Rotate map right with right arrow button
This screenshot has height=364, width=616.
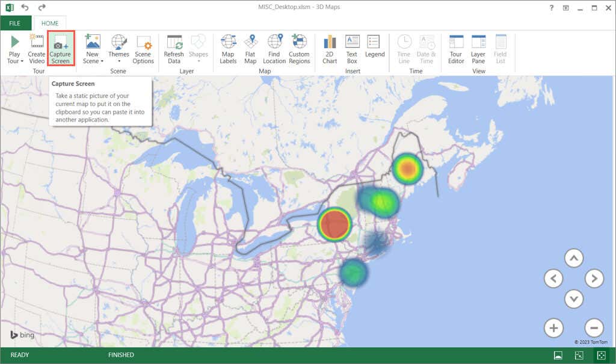pyautogui.click(x=594, y=279)
